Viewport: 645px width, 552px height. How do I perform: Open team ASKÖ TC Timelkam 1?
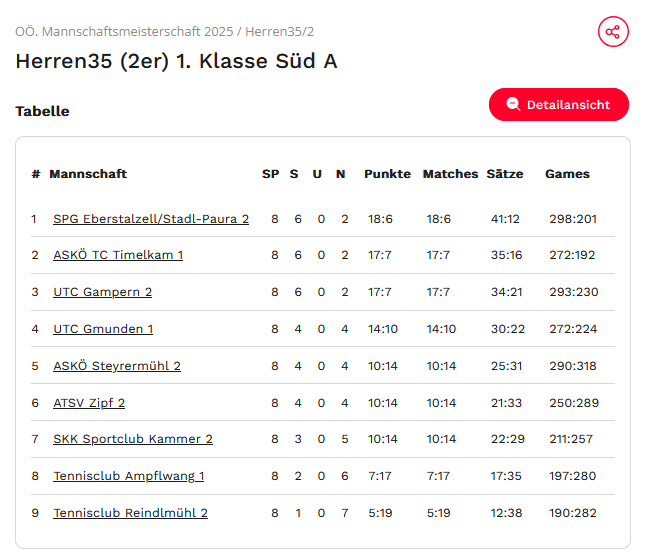tap(118, 255)
